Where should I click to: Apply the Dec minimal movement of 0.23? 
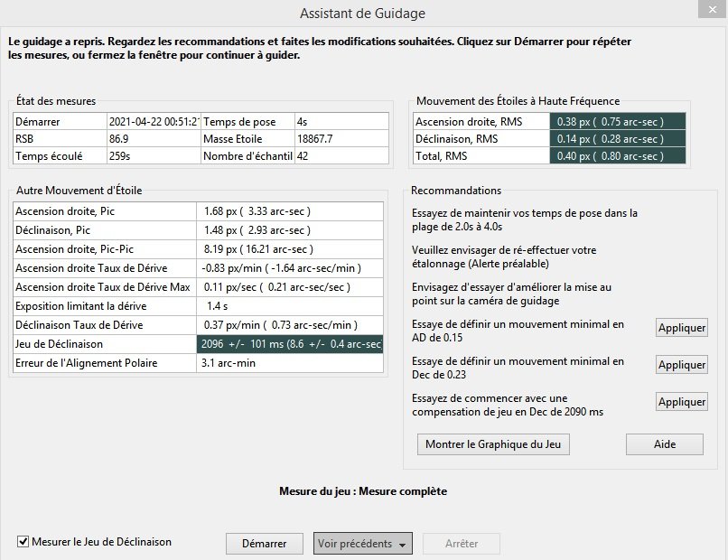(x=680, y=364)
